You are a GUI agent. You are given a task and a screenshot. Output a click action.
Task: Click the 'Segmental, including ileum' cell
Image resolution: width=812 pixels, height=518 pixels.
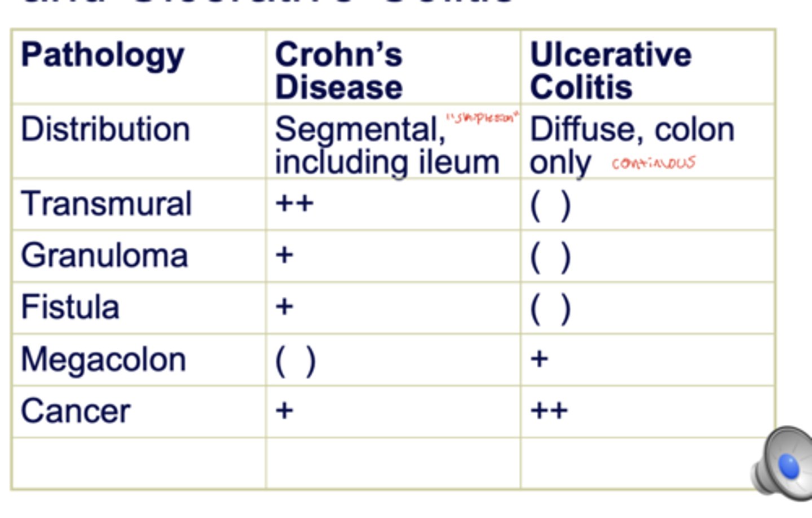393,142
